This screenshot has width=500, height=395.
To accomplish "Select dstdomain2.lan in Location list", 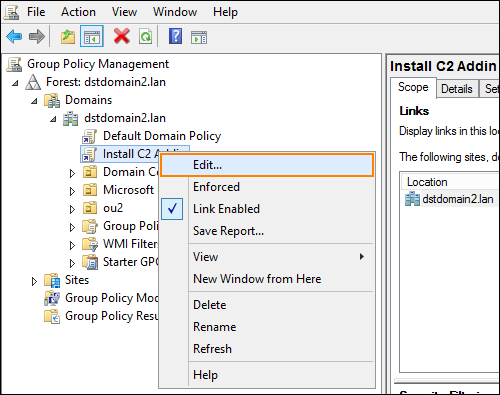I will pyautogui.click(x=458, y=199).
